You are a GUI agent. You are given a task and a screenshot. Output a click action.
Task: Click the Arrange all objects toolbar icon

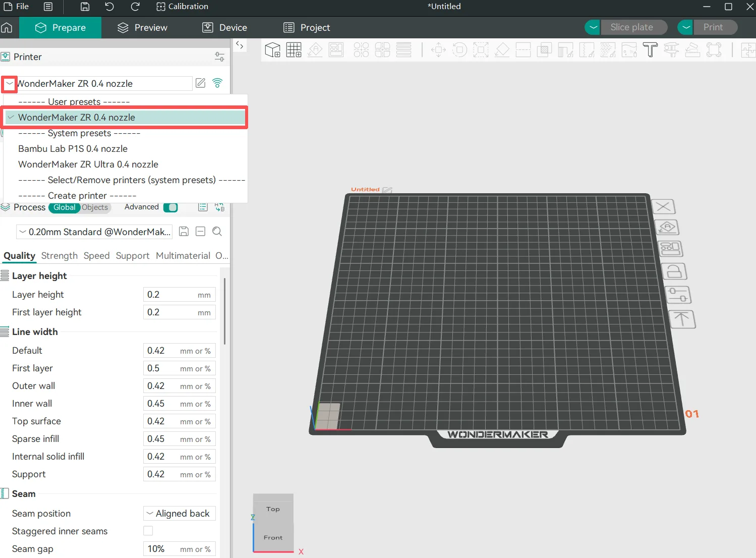point(336,49)
